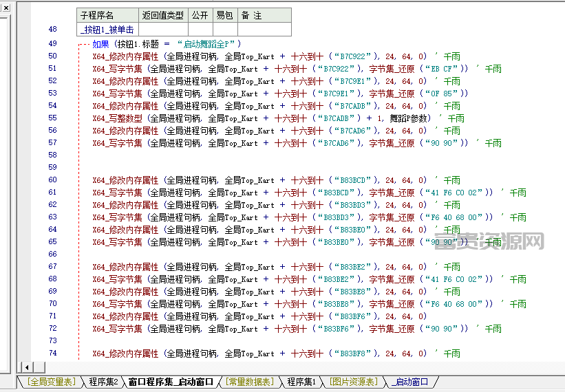The width and height of the screenshot is (565, 392).
Task: Select the 窗口程序集_启动窗口 tab
Action: [x=171, y=382]
